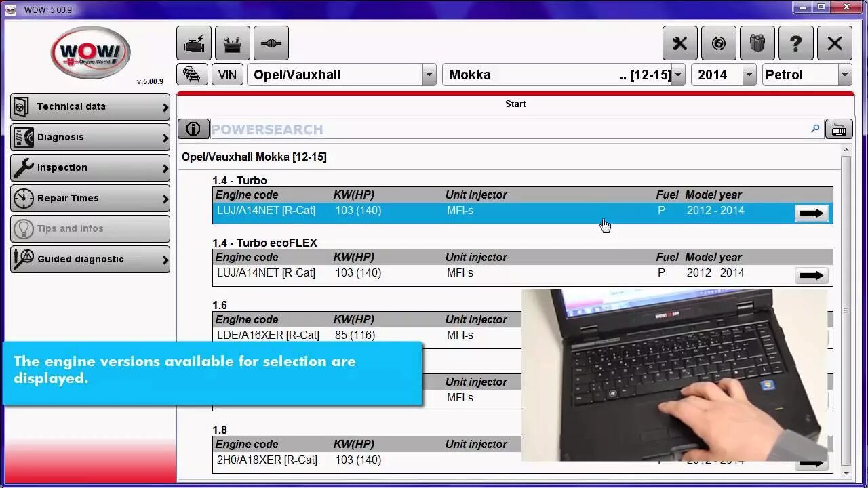
Task: Click the battery icon in top toolbar
Action: 233,44
